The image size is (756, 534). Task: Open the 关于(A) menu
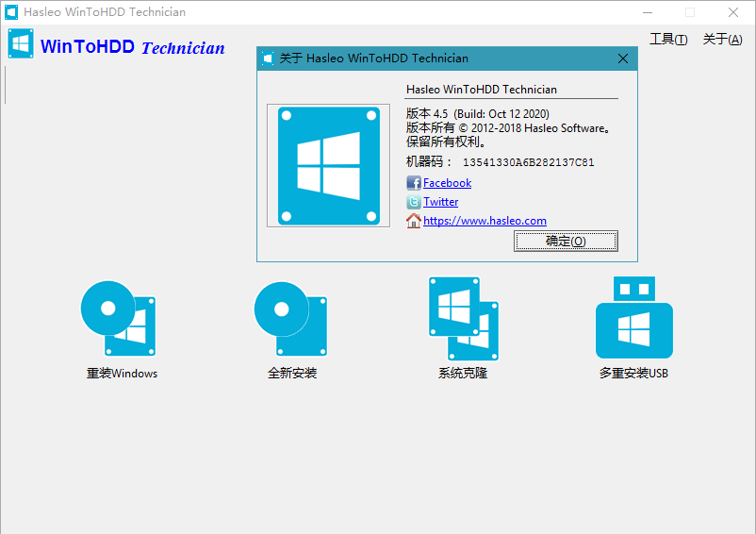(722, 39)
